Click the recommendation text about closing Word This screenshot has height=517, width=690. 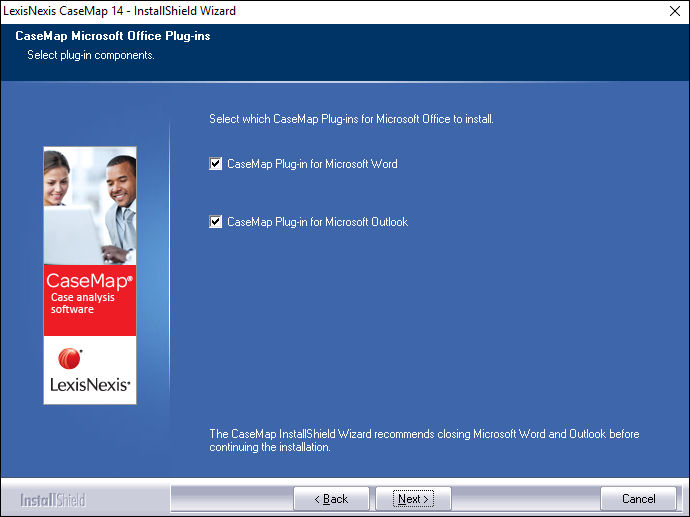[424, 440]
